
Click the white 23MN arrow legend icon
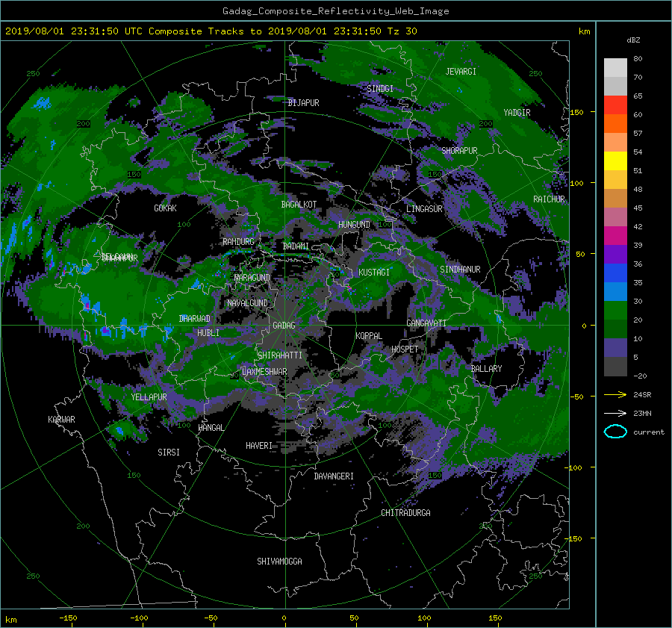(615, 413)
